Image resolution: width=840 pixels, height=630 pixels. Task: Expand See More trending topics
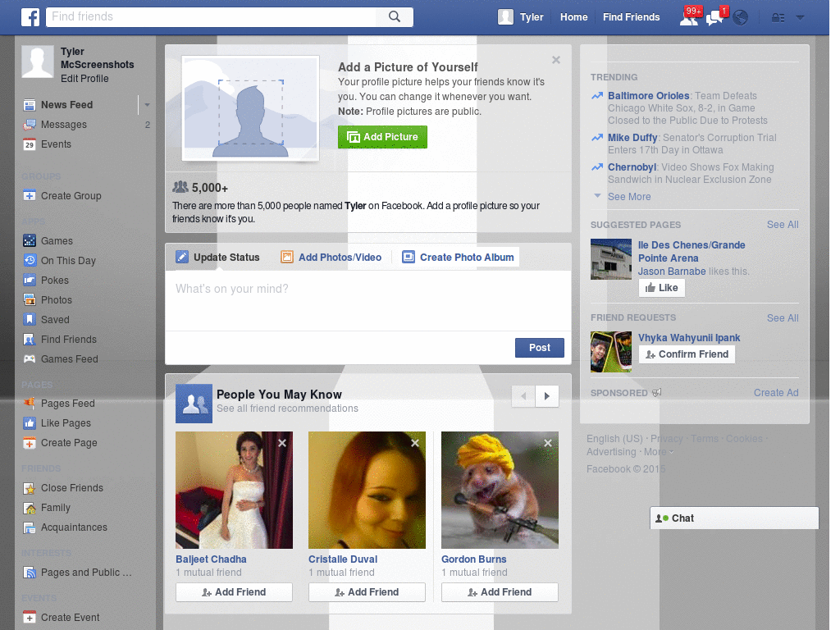(629, 197)
